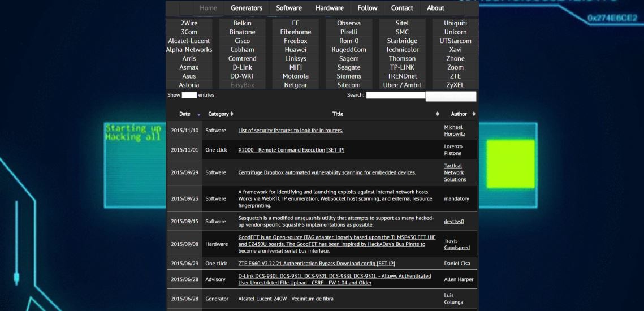
Task: Filter by RugeddCom vendor
Action: pyautogui.click(x=349, y=50)
